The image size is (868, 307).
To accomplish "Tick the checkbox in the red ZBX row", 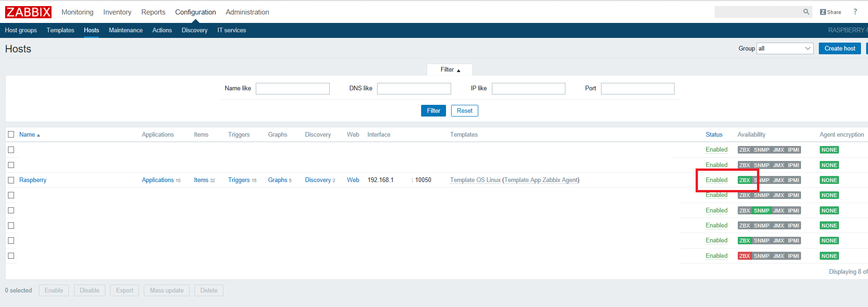I will [x=11, y=256].
